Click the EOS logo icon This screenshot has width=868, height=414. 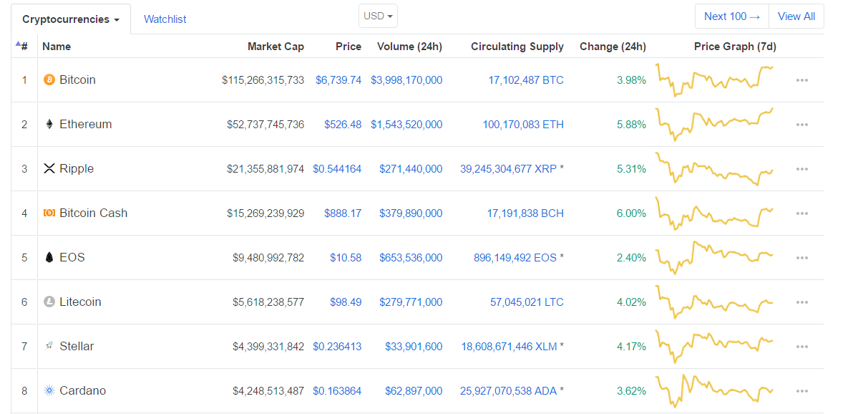[49, 257]
